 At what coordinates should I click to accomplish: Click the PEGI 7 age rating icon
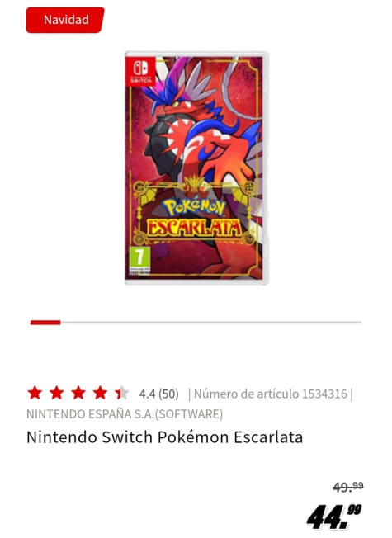[x=139, y=260]
